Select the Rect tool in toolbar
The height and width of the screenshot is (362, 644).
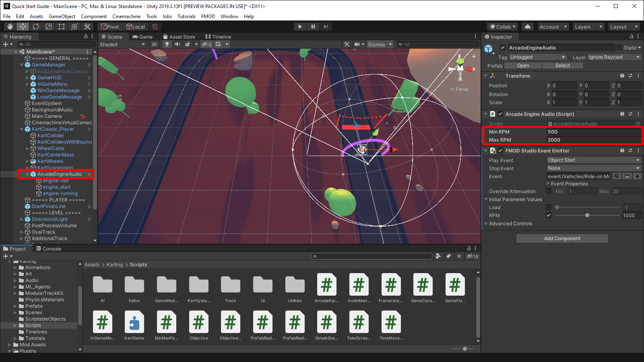tap(62, 27)
